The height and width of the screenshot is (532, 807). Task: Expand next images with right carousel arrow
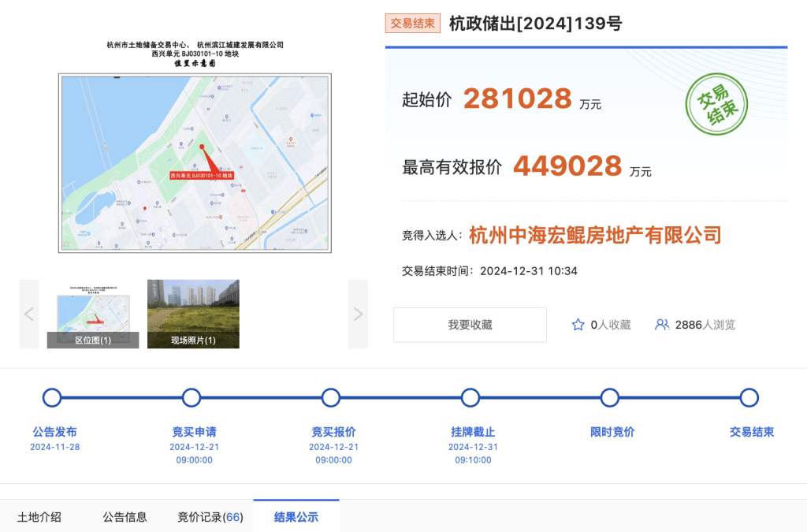[359, 313]
